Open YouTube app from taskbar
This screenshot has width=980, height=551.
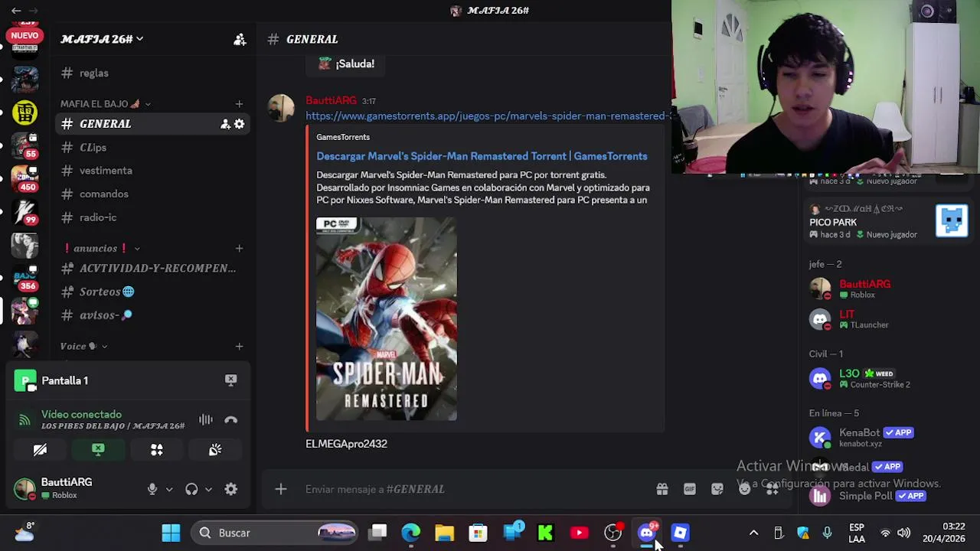click(x=579, y=533)
